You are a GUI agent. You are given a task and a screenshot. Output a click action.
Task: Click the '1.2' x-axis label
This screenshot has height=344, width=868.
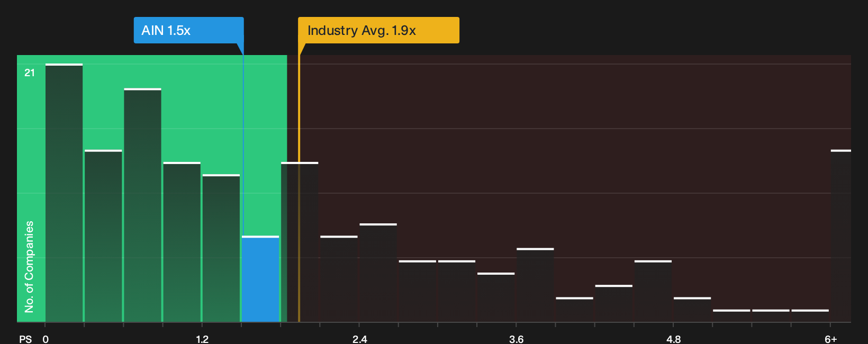point(202,339)
